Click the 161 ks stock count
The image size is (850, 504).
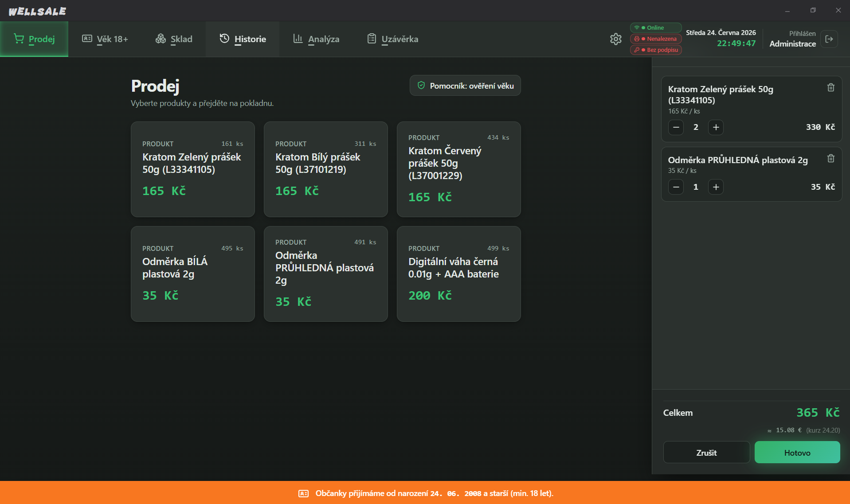[x=232, y=144]
